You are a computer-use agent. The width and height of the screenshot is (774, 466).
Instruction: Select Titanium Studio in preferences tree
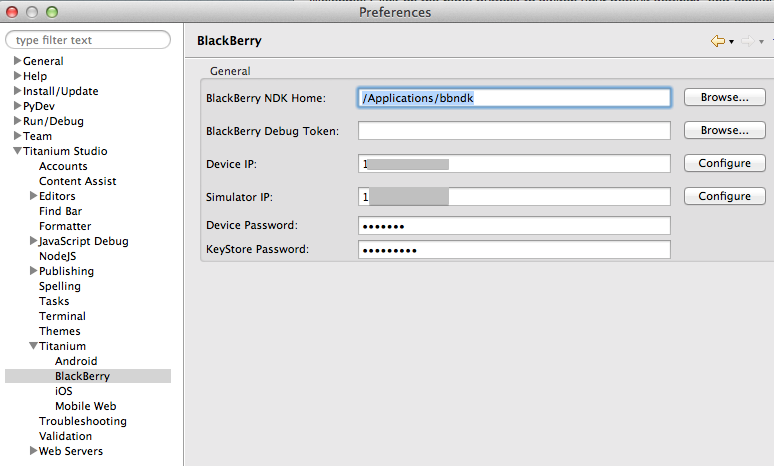coord(65,151)
